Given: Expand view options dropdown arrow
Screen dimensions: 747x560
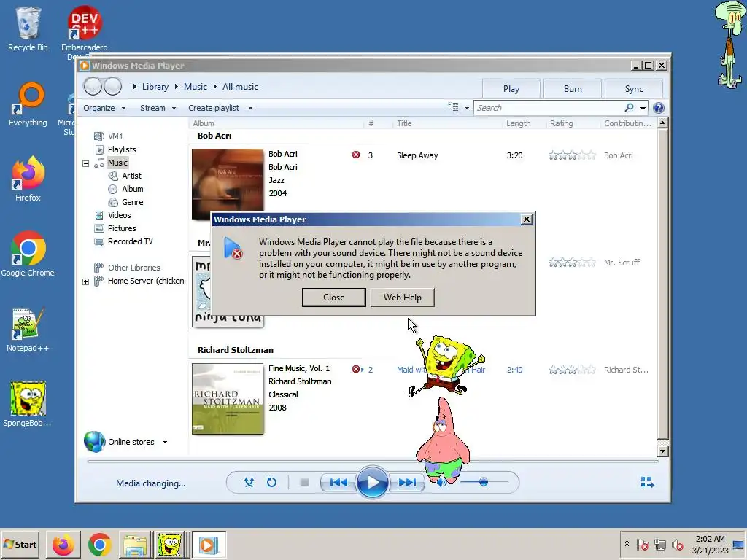Looking at the screenshot, I should point(467,108).
